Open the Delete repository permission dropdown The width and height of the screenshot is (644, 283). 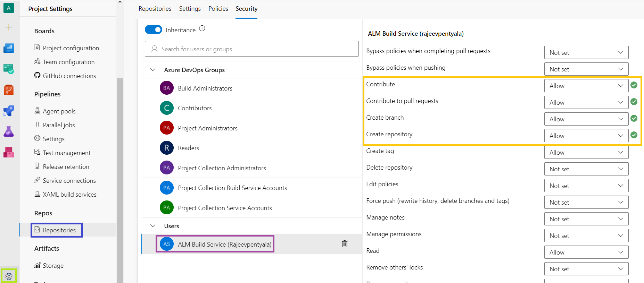point(586,169)
